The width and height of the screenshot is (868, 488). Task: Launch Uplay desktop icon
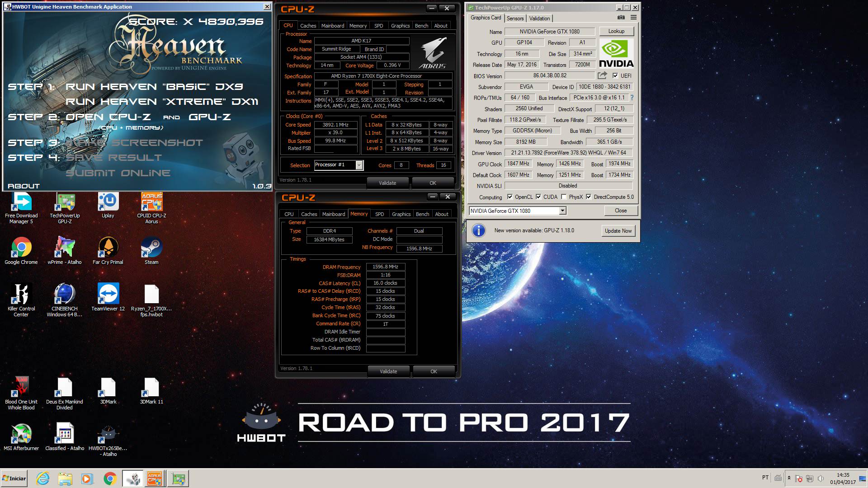(108, 206)
